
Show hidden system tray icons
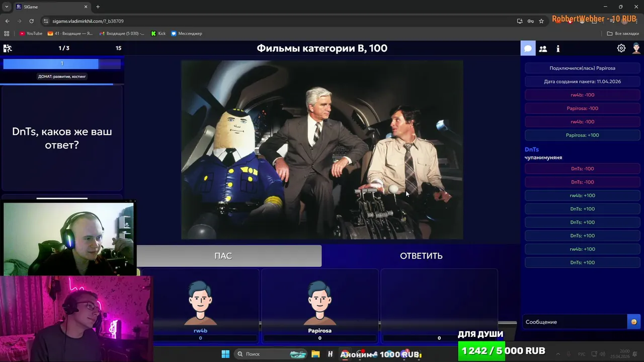click(557, 354)
